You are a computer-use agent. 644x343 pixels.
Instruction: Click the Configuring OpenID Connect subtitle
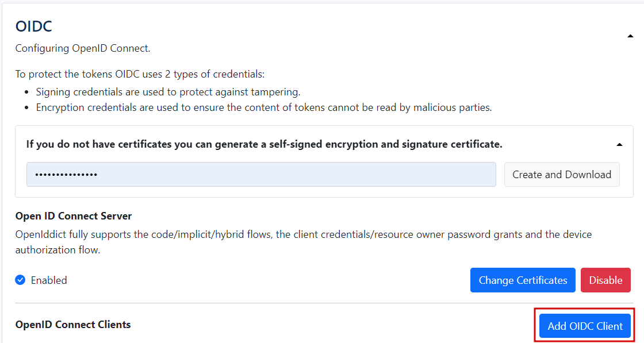point(83,48)
